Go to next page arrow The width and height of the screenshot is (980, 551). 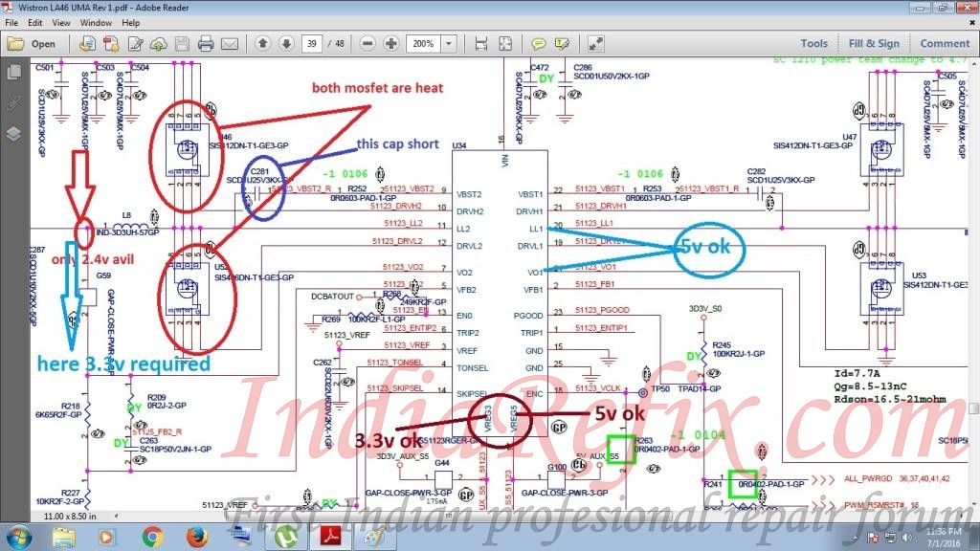pos(286,43)
